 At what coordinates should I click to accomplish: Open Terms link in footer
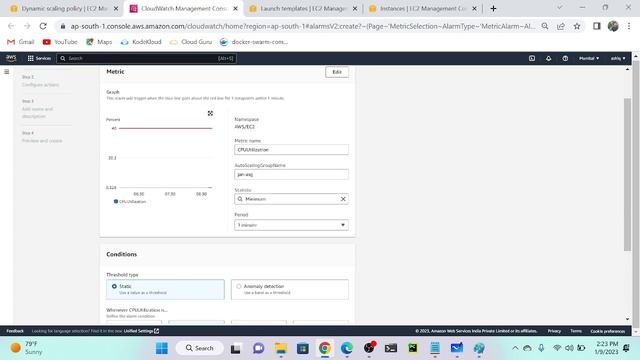(576, 331)
